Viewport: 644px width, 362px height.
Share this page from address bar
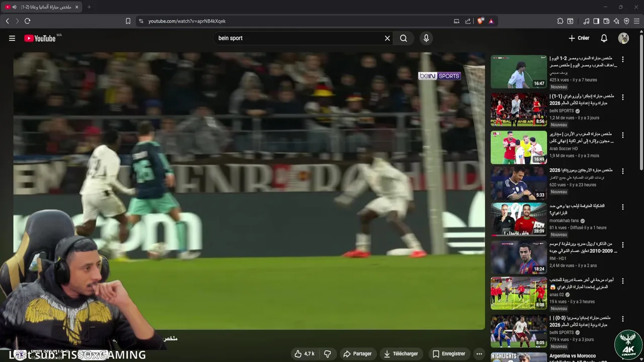pyautogui.click(x=468, y=21)
